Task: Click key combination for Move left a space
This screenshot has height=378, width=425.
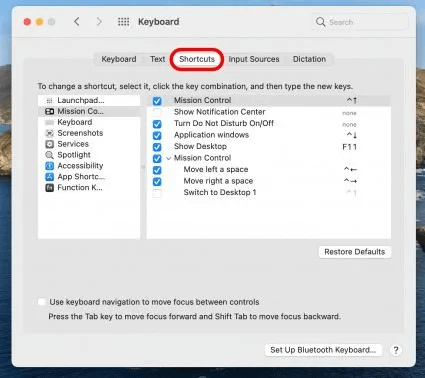Action: (350, 170)
